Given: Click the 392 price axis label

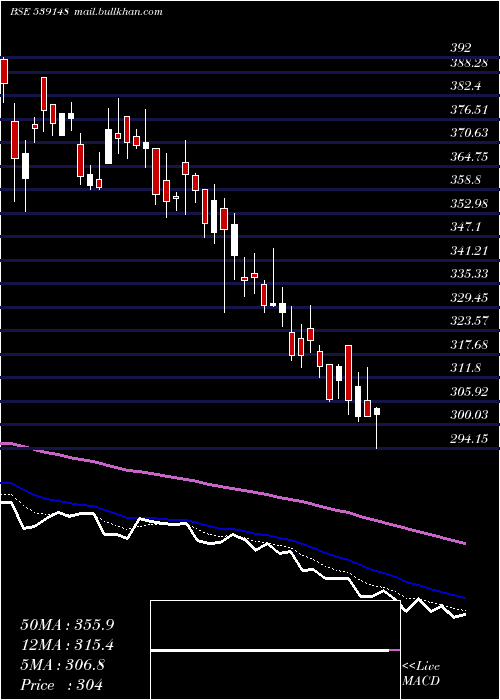Looking at the screenshot, I should [x=461, y=48].
